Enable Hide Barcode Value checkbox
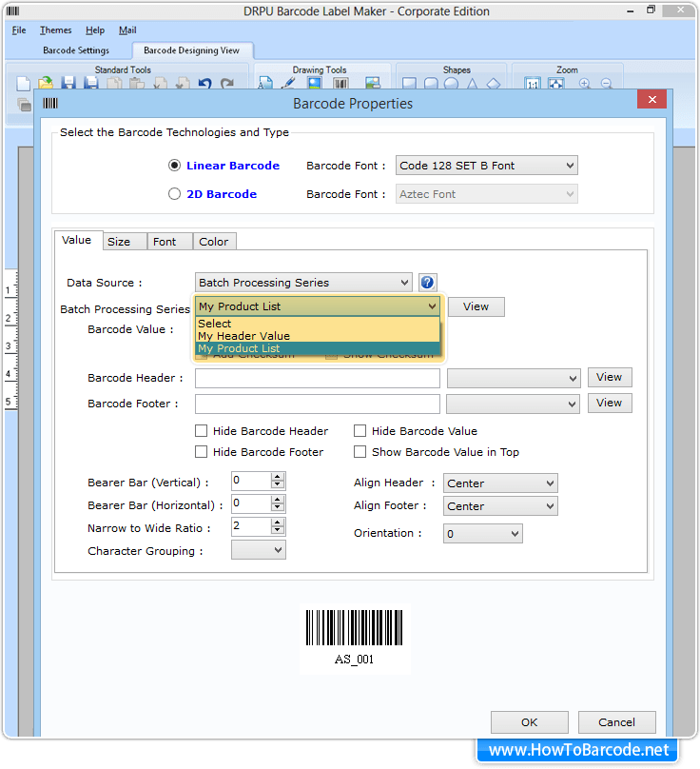 pyautogui.click(x=360, y=430)
